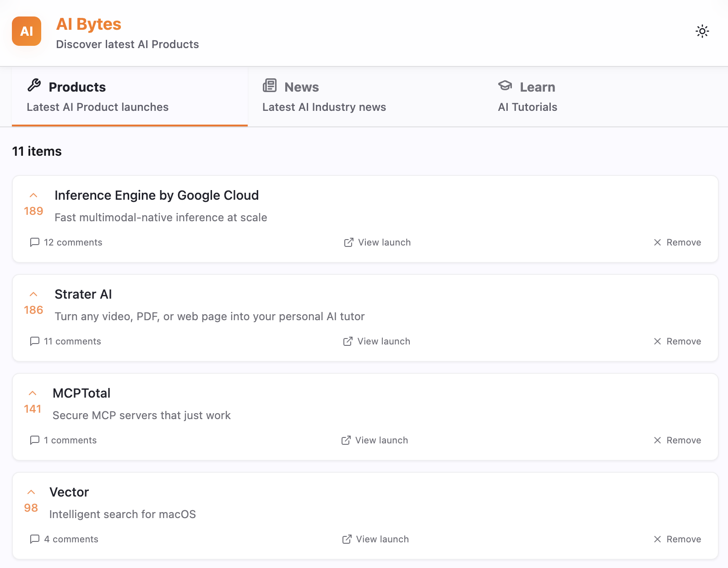Click external link icon for MCPTotal launch

346,440
